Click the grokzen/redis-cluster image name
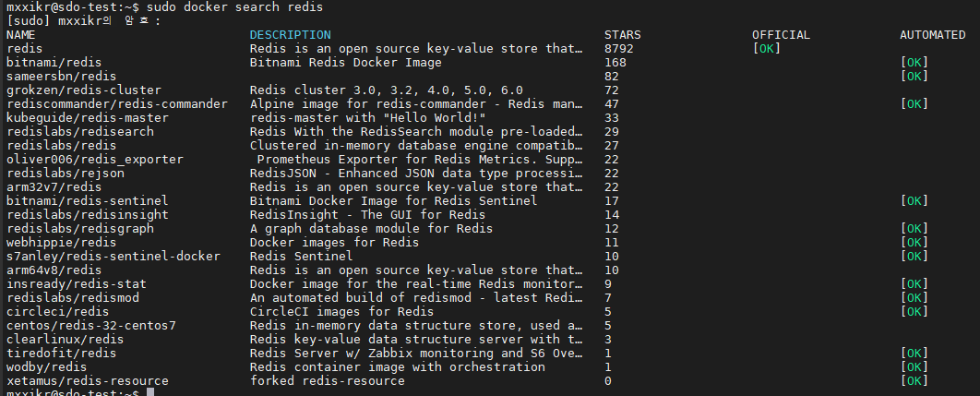Image resolution: width=980 pixels, height=396 pixels. (x=83, y=90)
